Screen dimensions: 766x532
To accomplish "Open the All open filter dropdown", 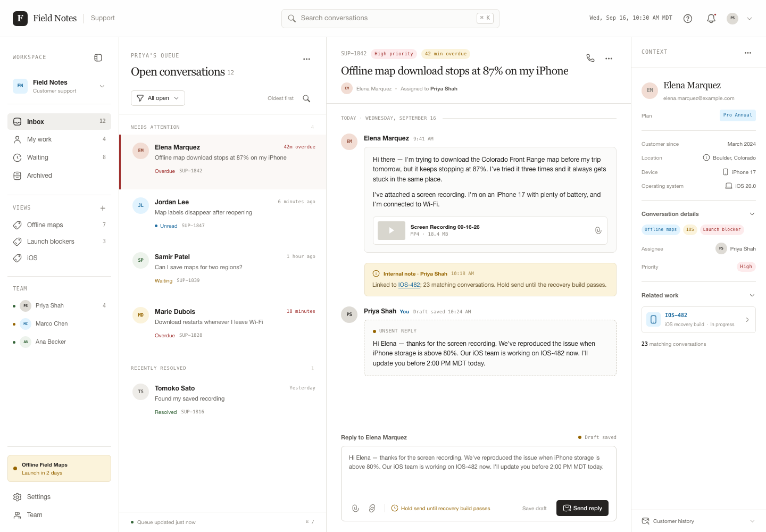I will point(158,98).
